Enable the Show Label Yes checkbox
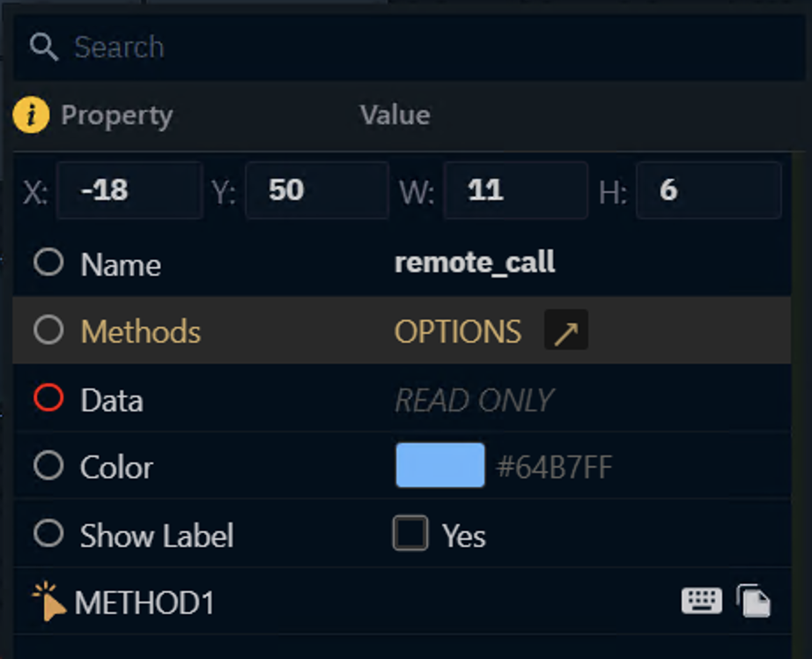Image resolution: width=812 pixels, height=659 pixels. point(410,535)
